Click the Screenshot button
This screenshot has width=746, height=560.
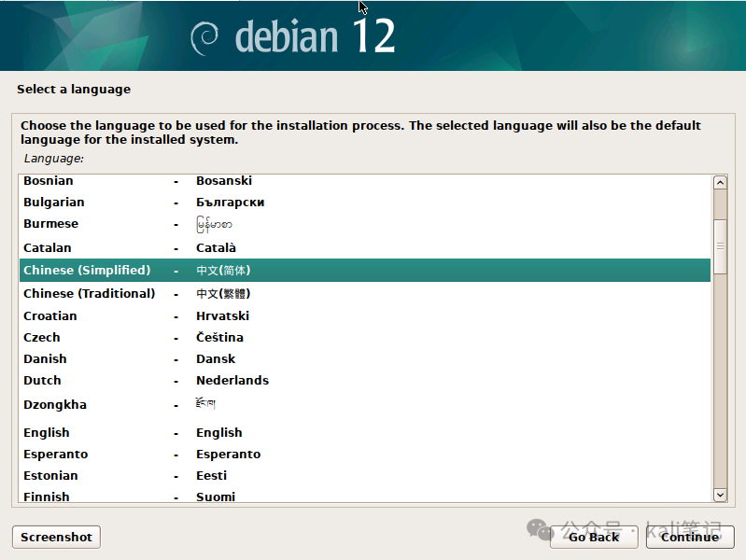pyautogui.click(x=56, y=538)
